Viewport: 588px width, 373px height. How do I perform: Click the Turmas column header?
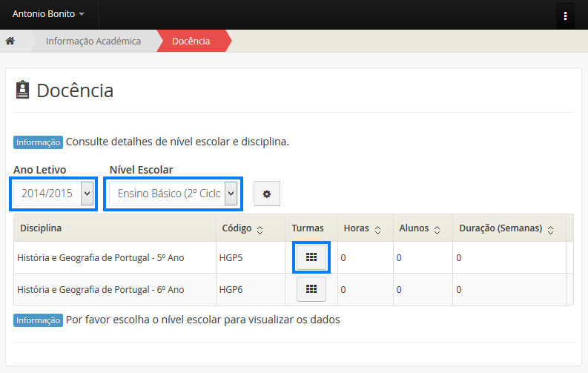308,228
